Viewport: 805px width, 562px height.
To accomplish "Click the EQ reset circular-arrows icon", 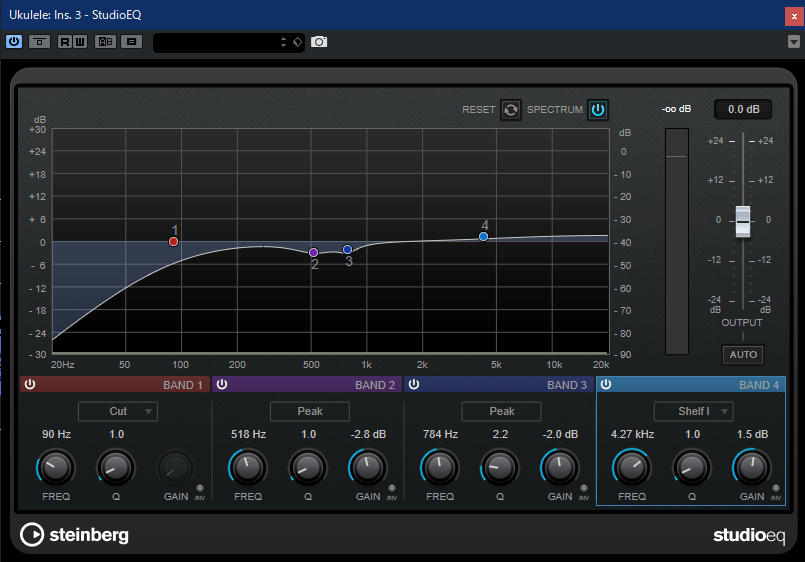I will (511, 110).
